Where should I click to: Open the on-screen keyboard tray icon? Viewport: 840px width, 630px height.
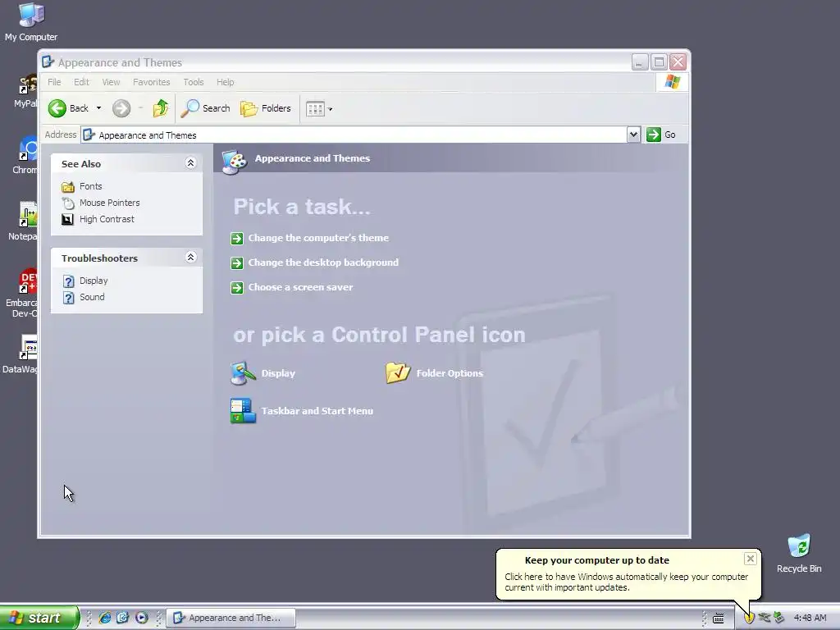pos(719,619)
